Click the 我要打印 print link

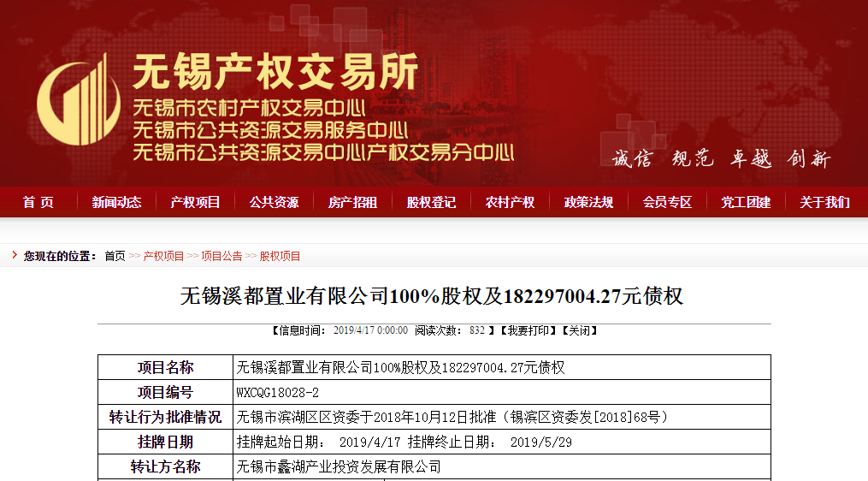click(528, 331)
